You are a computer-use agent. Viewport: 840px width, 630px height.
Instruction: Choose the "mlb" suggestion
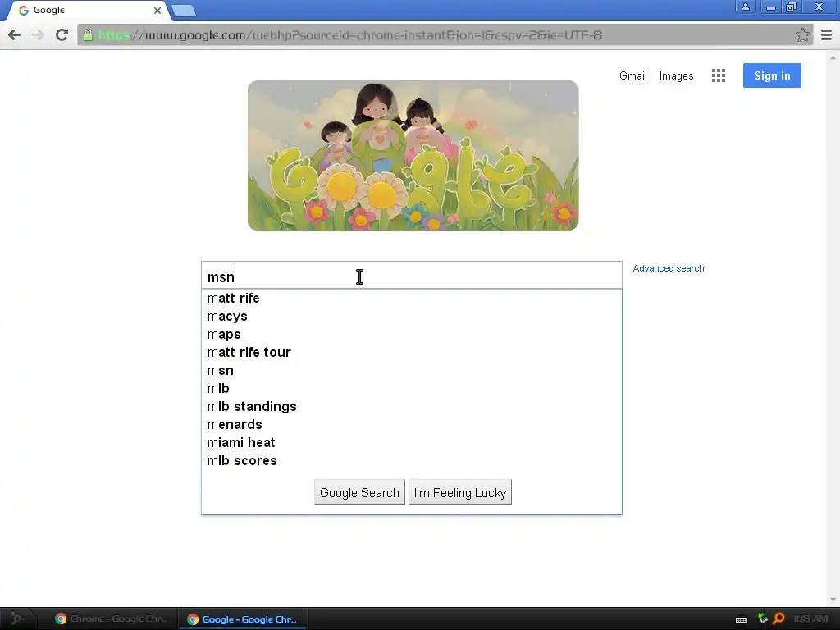[412, 388]
